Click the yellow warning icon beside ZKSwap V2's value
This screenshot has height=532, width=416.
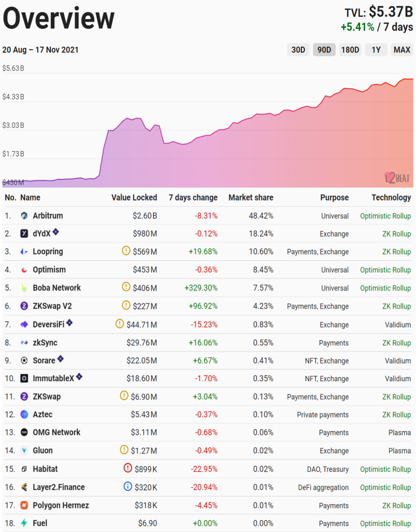pos(126,305)
